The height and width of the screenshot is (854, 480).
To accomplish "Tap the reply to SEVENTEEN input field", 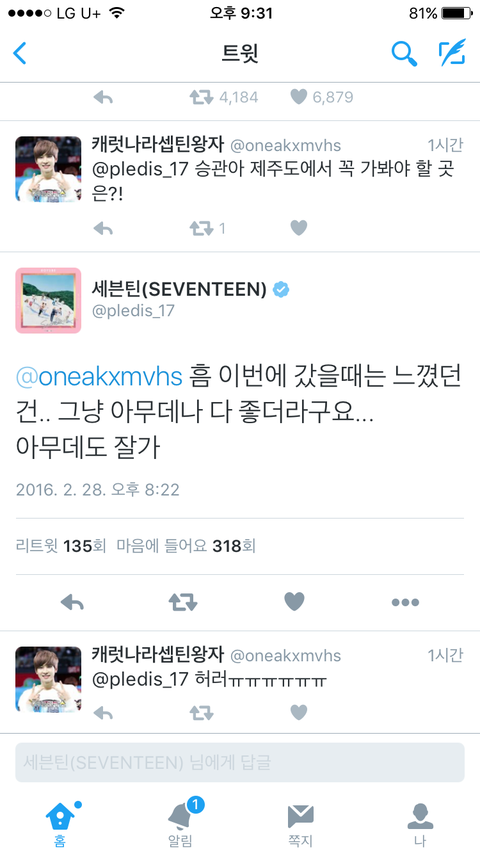I will click(240, 762).
